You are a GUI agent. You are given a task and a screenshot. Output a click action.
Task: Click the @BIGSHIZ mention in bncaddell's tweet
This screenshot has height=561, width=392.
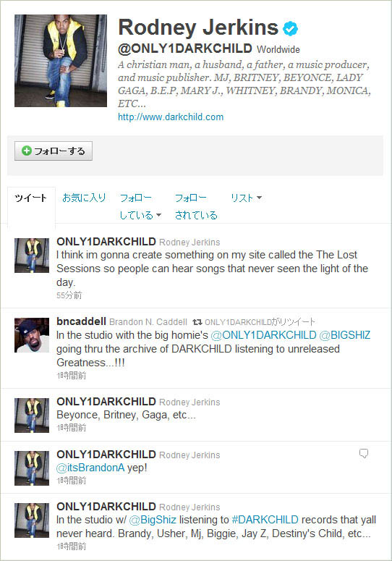[x=345, y=335]
